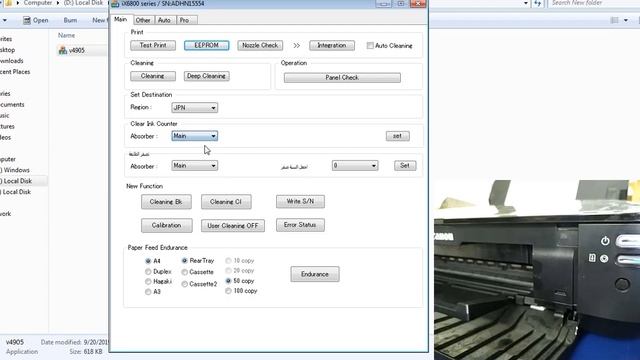Click Burn in the Explorer toolbar

click(x=70, y=20)
